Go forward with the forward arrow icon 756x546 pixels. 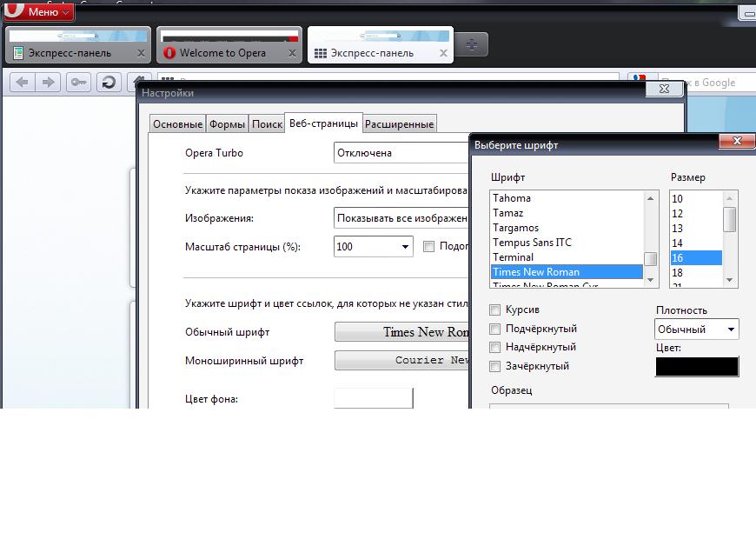pyautogui.click(x=48, y=83)
